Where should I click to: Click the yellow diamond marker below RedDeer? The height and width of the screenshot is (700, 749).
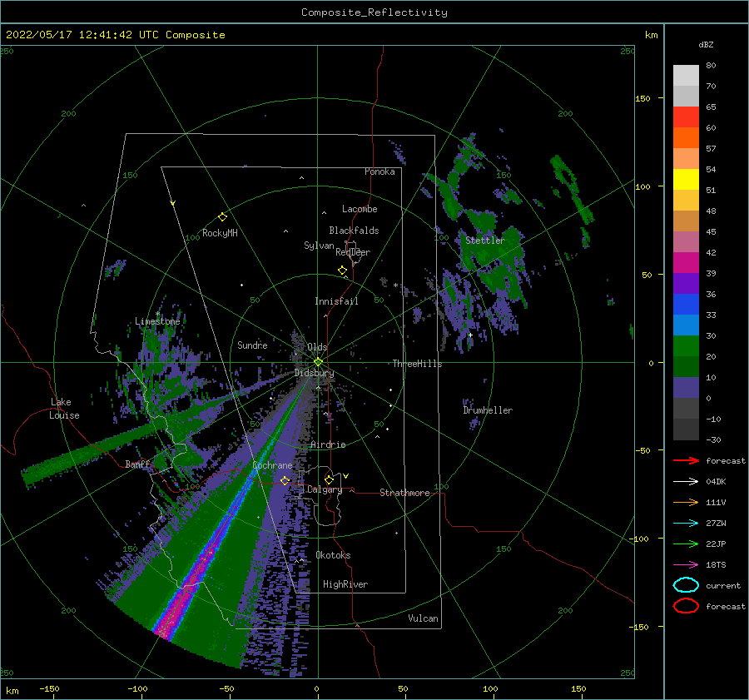342,271
